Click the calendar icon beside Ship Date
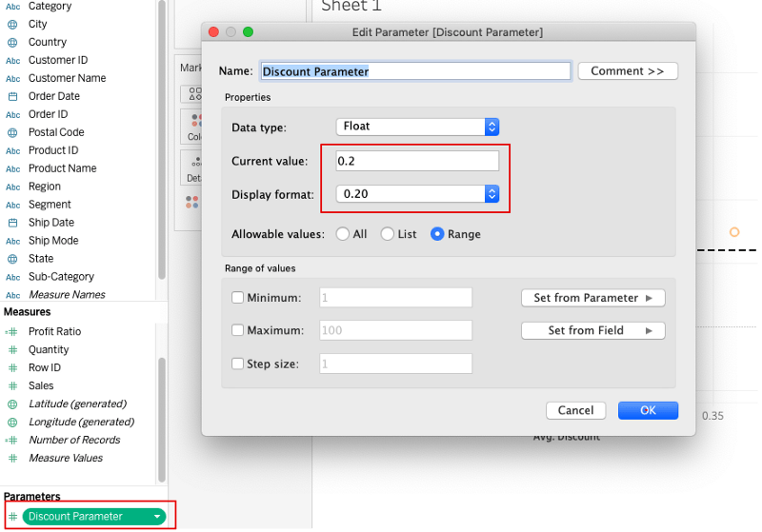 (x=13, y=223)
